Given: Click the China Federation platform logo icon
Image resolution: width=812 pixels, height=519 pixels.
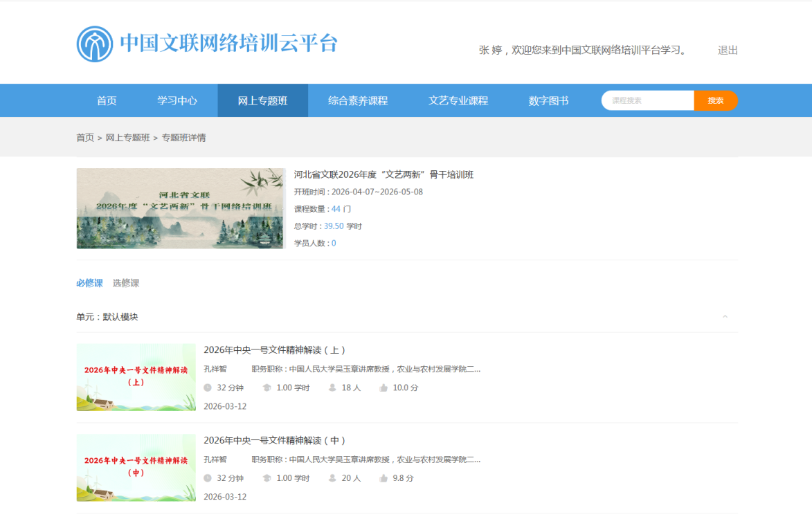Looking at the screenshot, I should [x=95, y=44].
